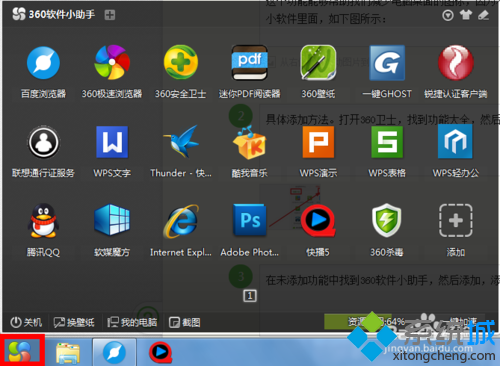Launch 一键GHOST

(387, 63)
